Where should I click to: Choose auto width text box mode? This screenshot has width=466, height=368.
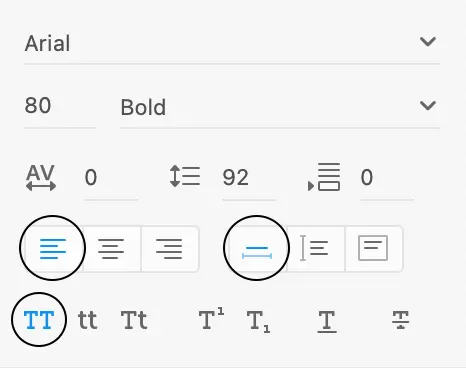257,249
